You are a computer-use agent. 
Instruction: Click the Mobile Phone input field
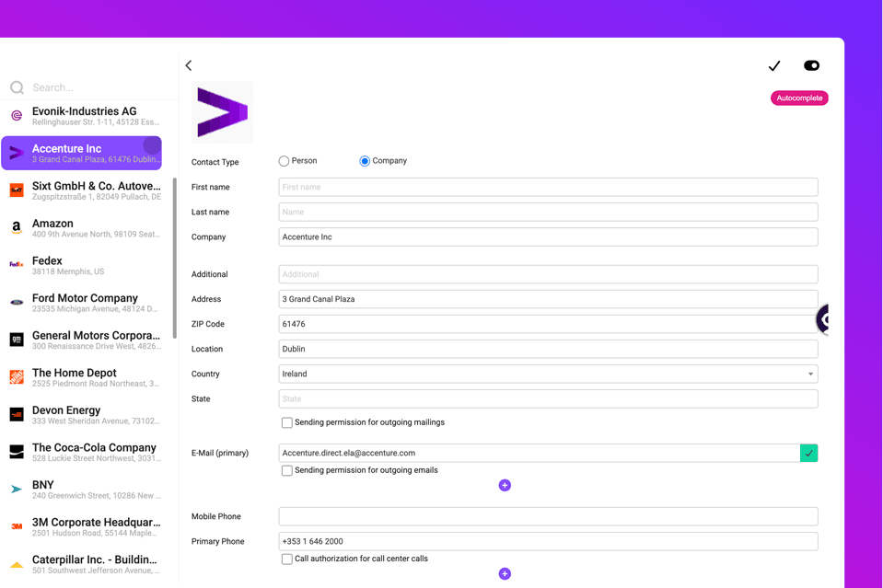click(x=548, y=516)
